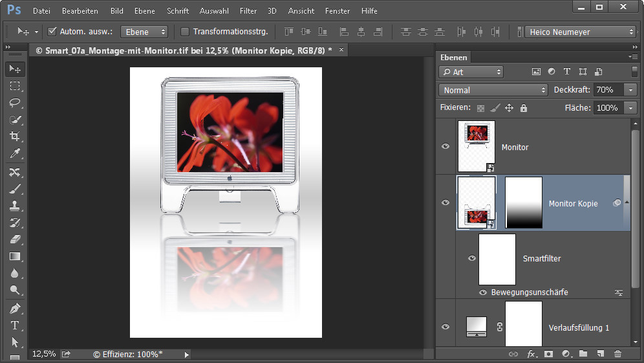Hide the Smartfilter effects
The image size is (644, 363).
(x=471, y=258)
